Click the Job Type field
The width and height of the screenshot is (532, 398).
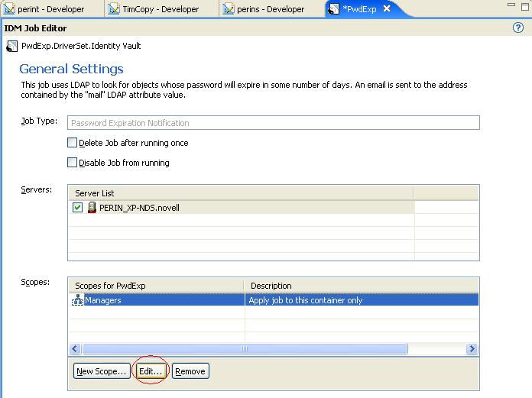[x=274, y=122]
